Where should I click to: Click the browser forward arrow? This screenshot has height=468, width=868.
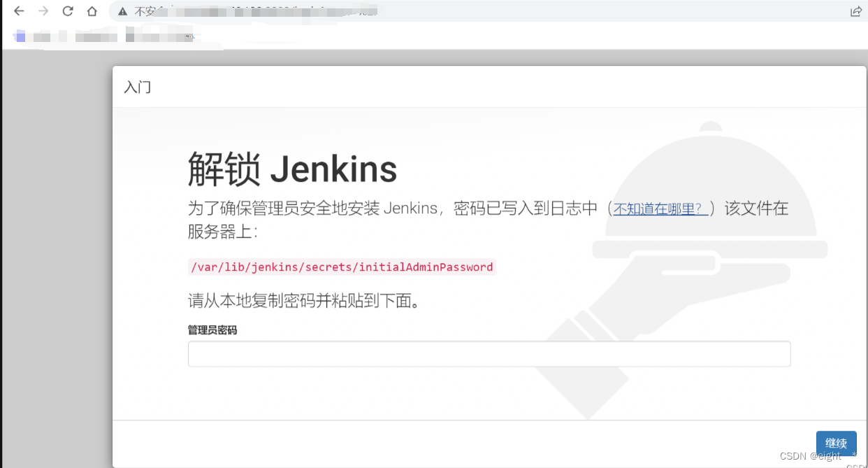coord(43,11)
